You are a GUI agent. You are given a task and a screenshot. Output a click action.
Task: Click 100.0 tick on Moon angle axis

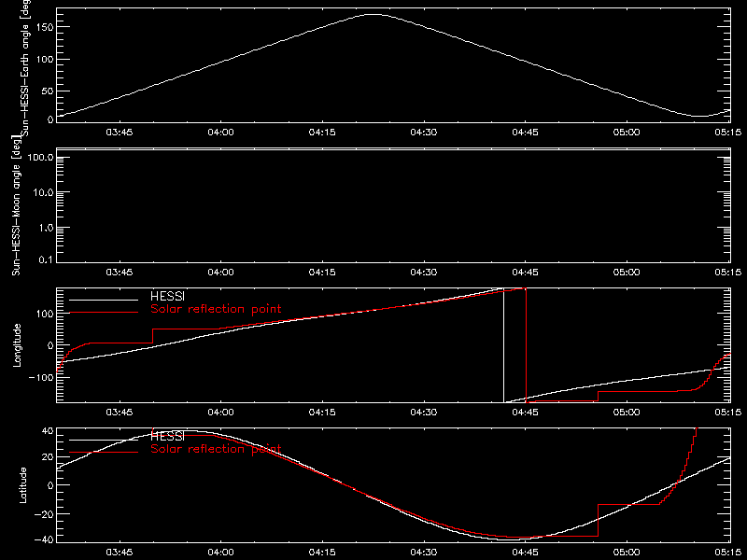pyautogui.click(x=41, y=158)
